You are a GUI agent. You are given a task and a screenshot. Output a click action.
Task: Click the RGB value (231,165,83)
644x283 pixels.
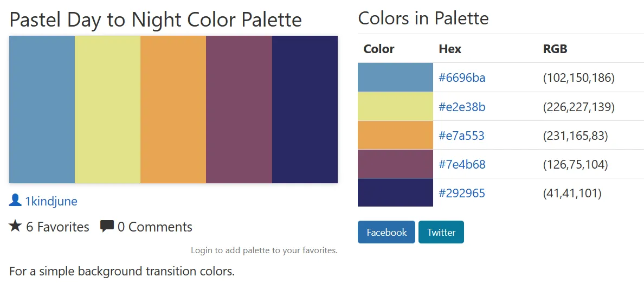(575, 136)
